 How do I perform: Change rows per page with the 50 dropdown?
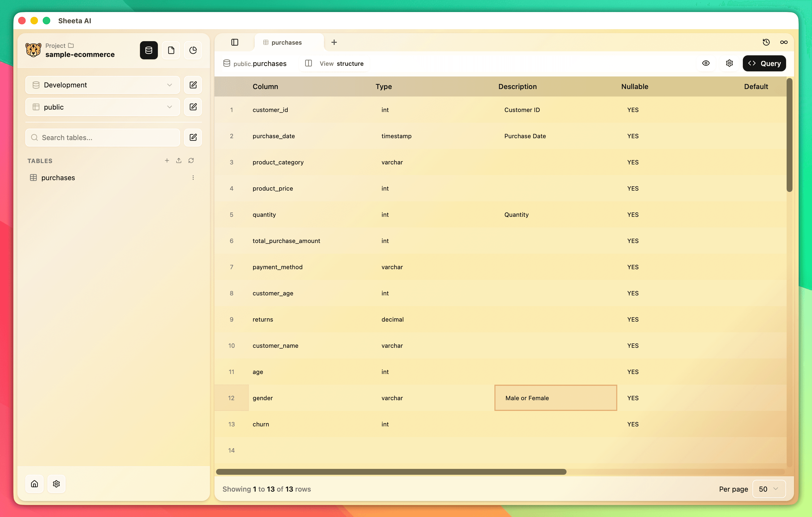pyautogui.click(x=768, y=489)
